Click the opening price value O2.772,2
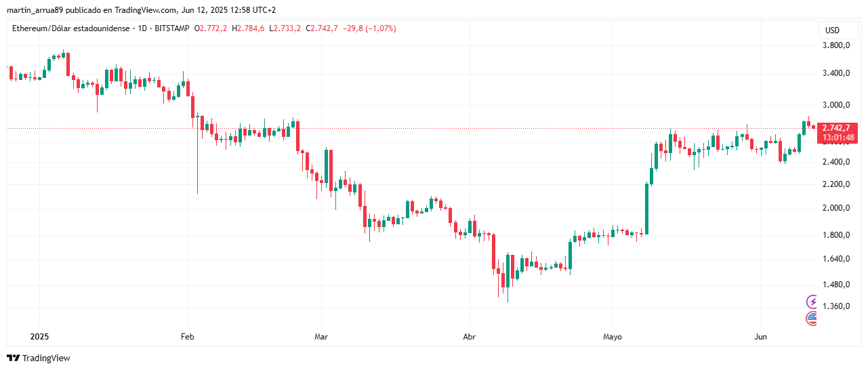Viewport: 868px width, 370px height. (211, 28)
